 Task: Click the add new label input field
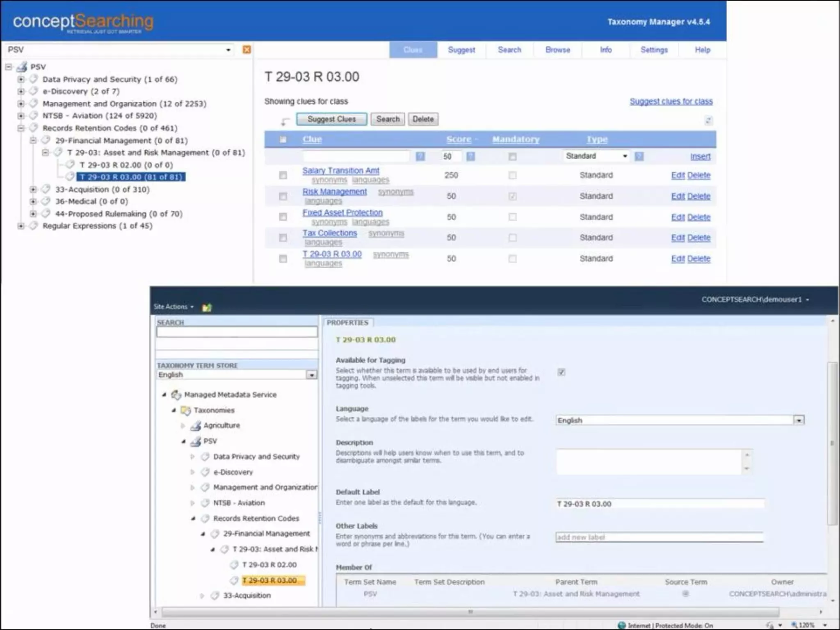pos(659,537)
